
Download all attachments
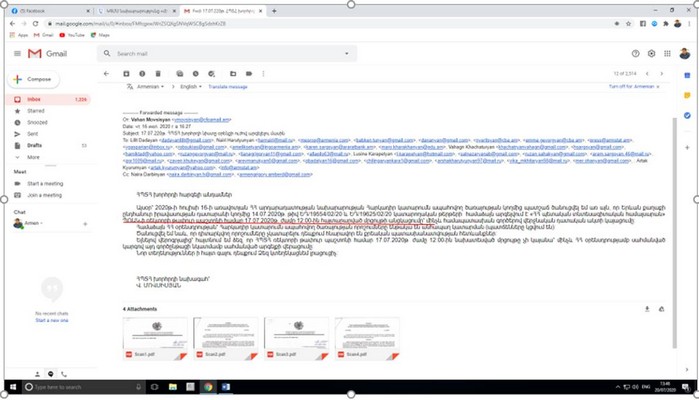[647, 309]
